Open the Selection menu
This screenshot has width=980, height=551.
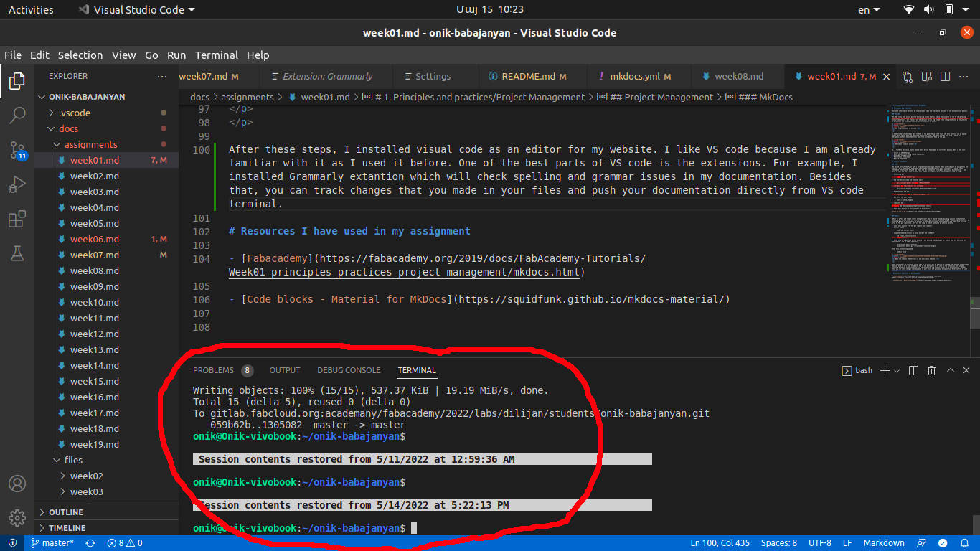click(x=80, y=55)
